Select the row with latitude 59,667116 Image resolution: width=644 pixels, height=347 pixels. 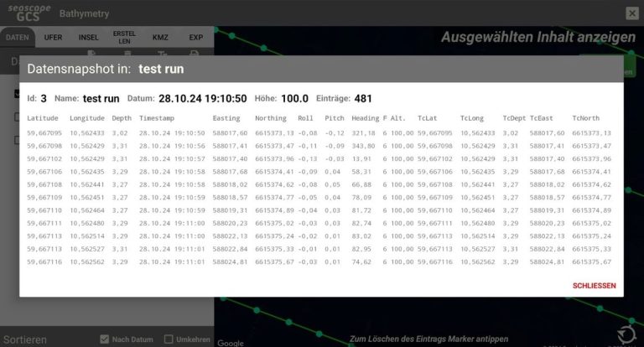(x=319, y=262)
